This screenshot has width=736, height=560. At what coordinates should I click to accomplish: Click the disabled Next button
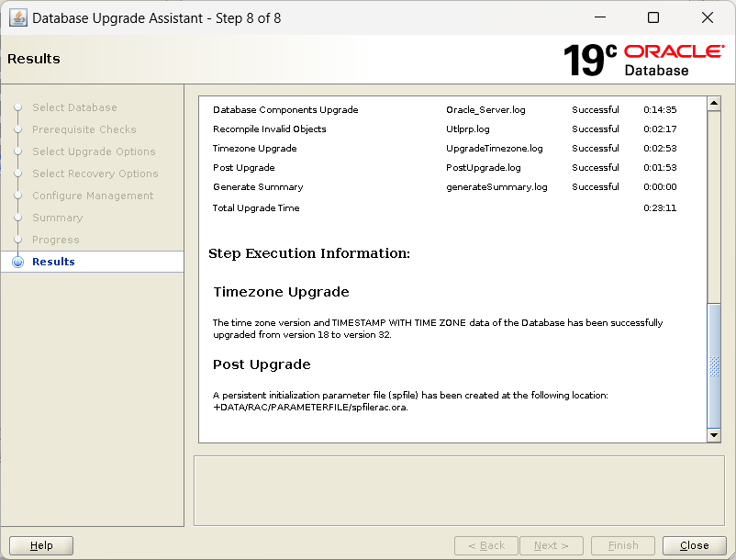click(x=551, y=545)
